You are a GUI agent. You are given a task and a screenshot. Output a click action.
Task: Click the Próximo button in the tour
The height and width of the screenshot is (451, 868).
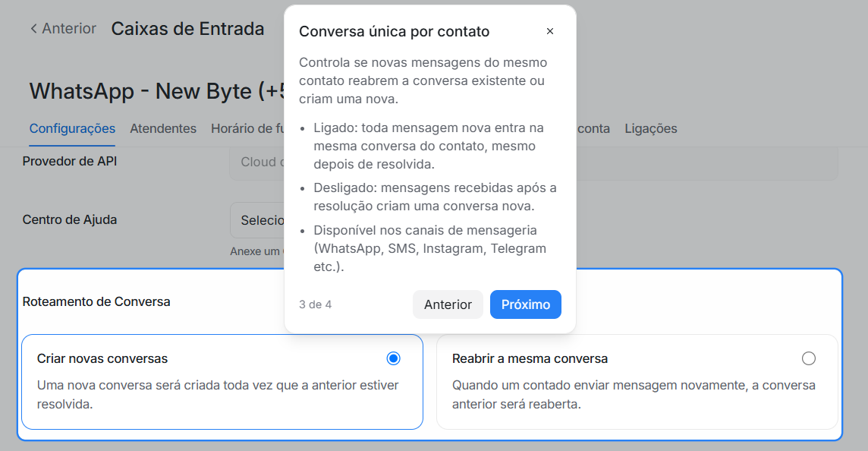click(x=525, y=304)
